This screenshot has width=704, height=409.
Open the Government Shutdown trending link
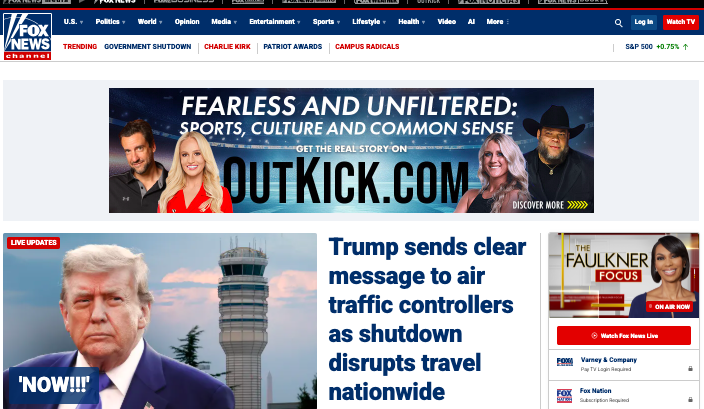(148, 47)
